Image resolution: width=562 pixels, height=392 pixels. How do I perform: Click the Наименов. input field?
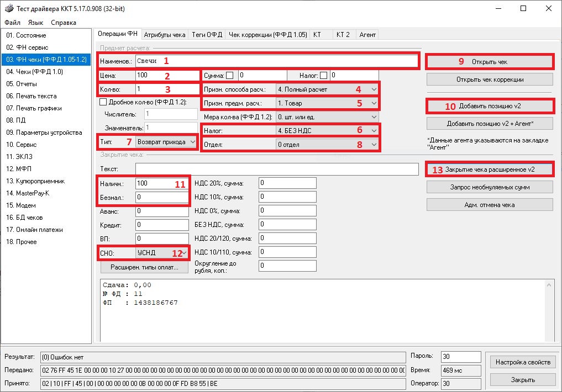pyautogui.click(x=276, y=61)
